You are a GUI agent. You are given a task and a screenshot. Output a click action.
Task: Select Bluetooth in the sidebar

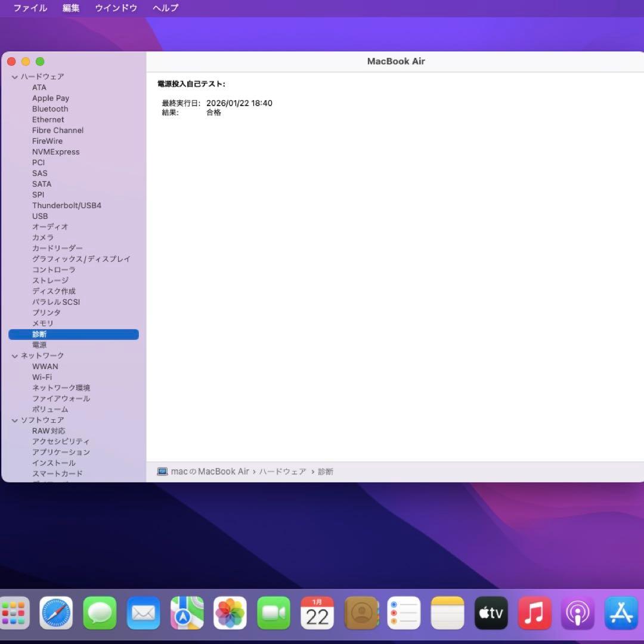[x=50, y=109]
